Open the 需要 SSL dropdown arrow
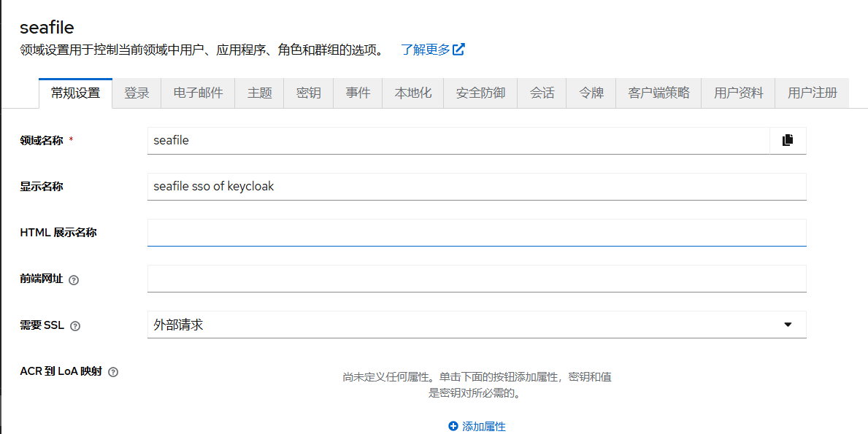Image resolution: width=868 pixels, height=434 pixels. [788, 325]
